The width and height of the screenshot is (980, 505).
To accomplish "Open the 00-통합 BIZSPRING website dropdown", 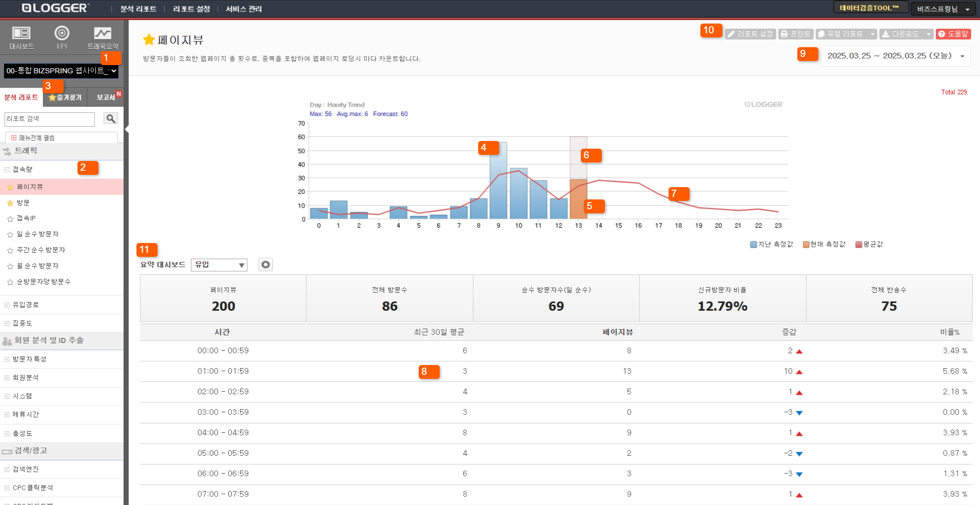I will (61, 71).
